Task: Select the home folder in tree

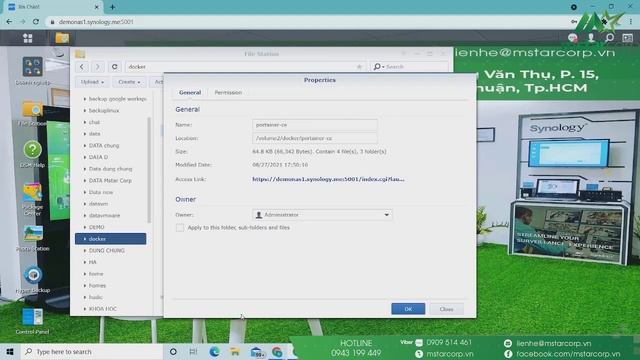Action: [96, 274]
